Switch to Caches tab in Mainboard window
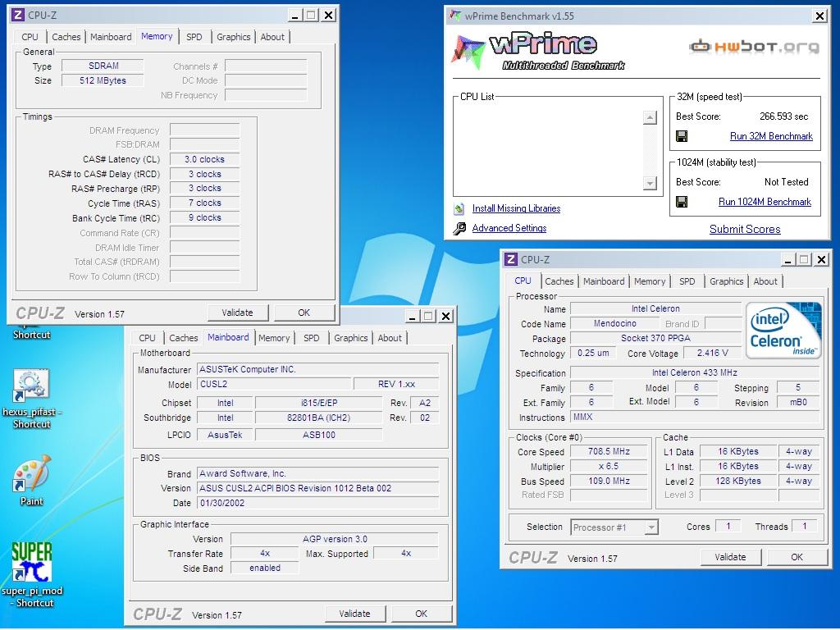The image size is (840, 630). click(183, 338)
